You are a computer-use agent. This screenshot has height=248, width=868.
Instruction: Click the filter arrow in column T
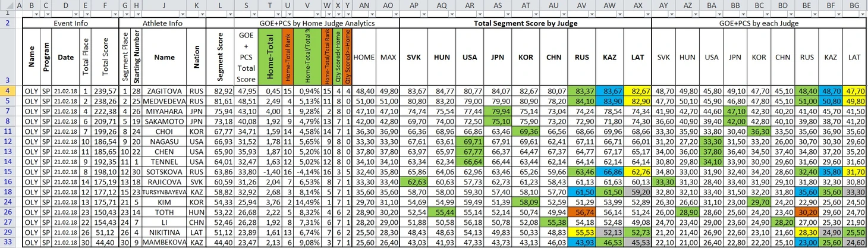pyautogui.click(x=278, y=14)
